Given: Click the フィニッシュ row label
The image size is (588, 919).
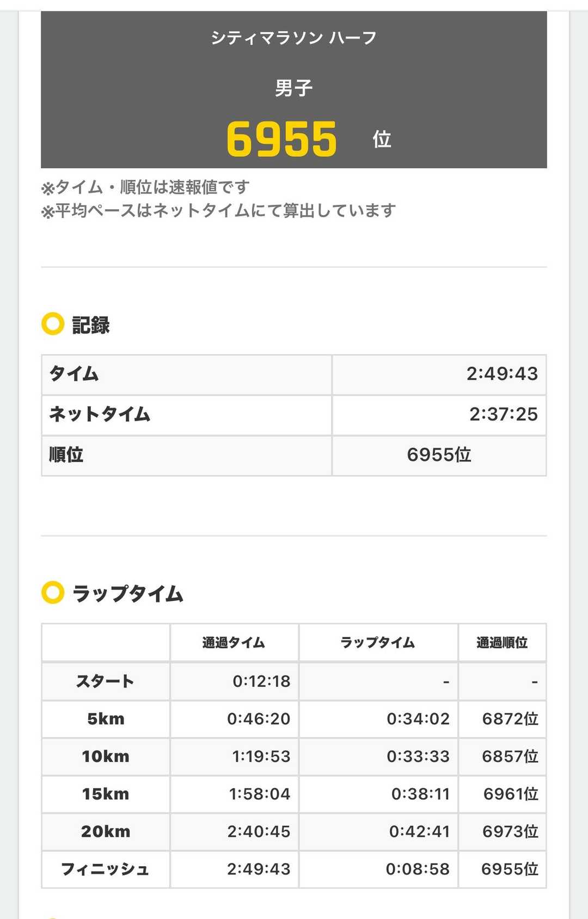Looking at the screenshot, I should pos(105,869).
